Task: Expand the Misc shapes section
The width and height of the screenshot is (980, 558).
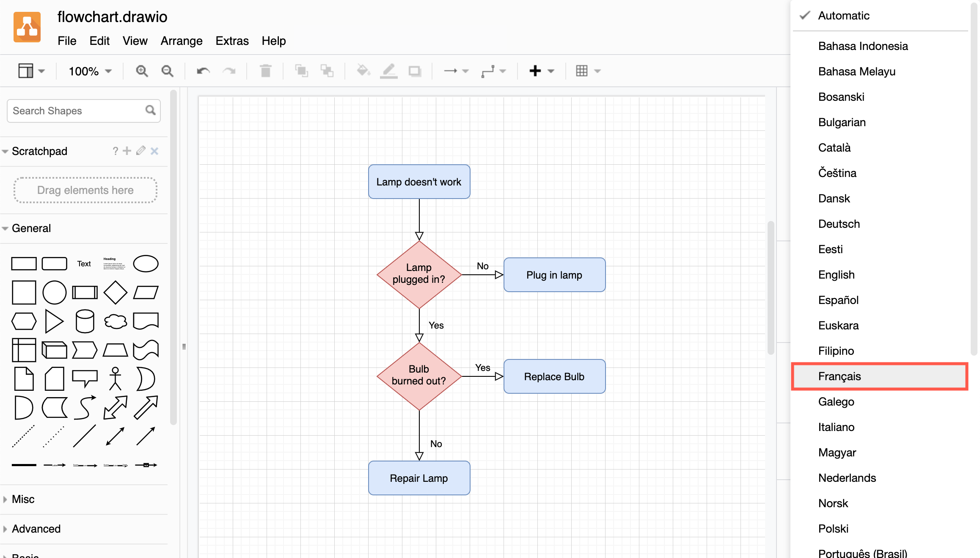Action: point(23,499)
